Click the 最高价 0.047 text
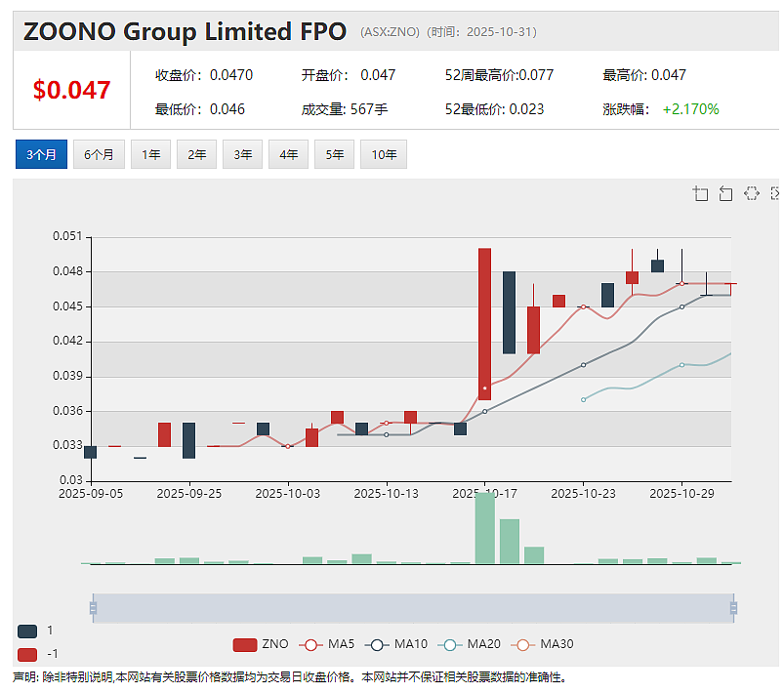784x693 pixels. point(644,75)
